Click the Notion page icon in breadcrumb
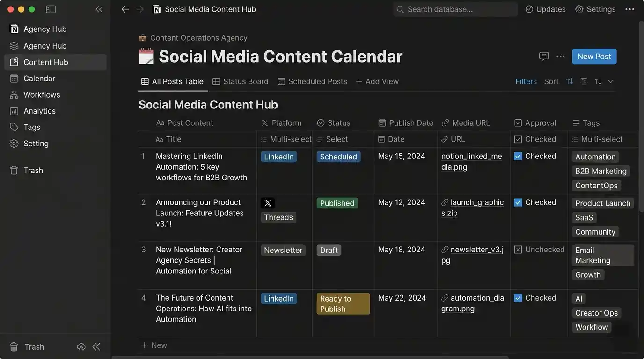This screenshot has height=359, width=644. [157, 9]
